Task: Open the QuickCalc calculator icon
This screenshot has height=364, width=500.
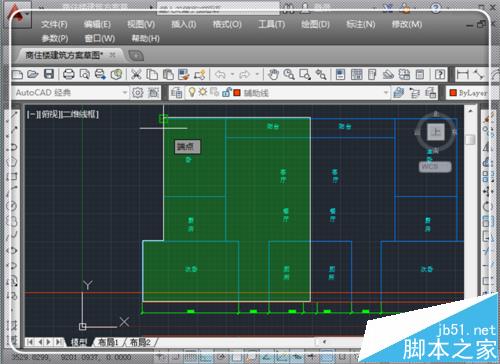Action: pyautogui.click(x=420, y=74)
